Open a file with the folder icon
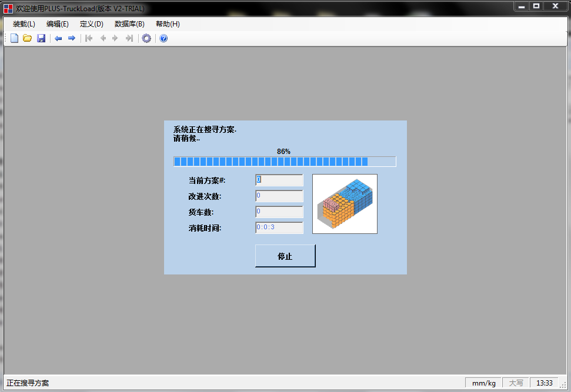Screen dimensions: 571x392 (27, 38)
